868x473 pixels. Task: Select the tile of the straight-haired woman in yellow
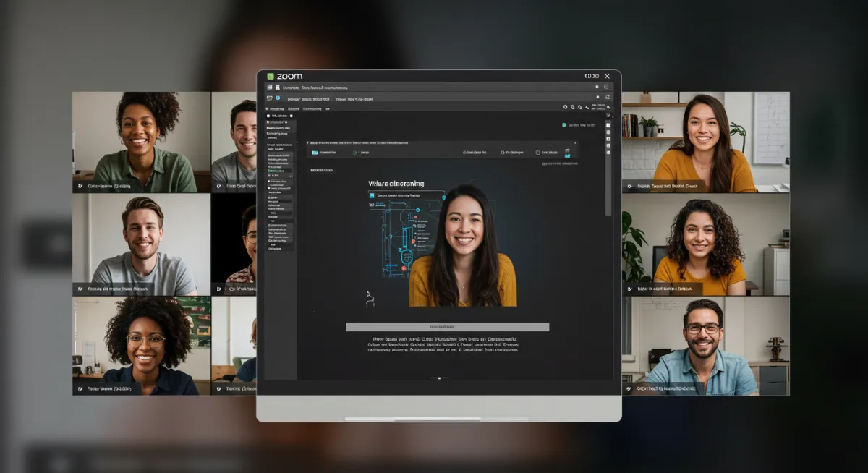706,142
